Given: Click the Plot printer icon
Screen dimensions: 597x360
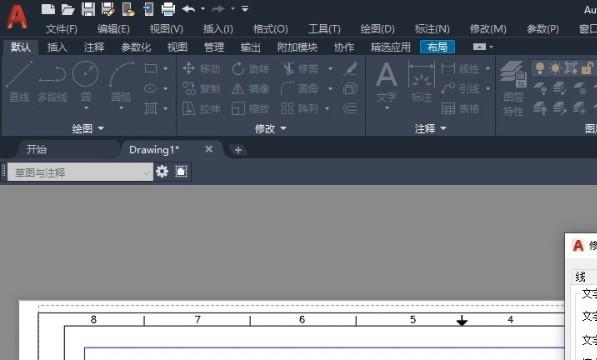Looking at the screenshot, I should pyautogui.click(x=168, y=9).
